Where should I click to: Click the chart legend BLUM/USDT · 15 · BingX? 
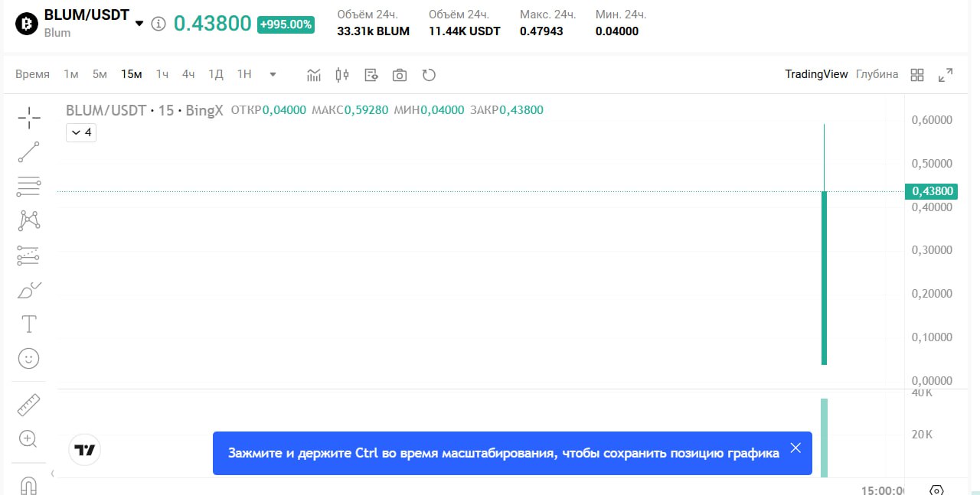click(x=145, y=110)
